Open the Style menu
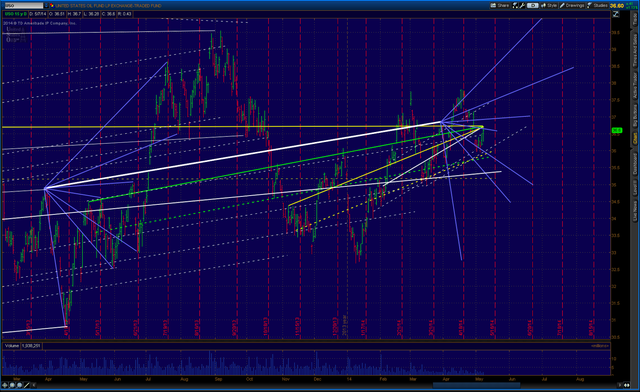Screen dimensions: 640x392 [549, 5]
